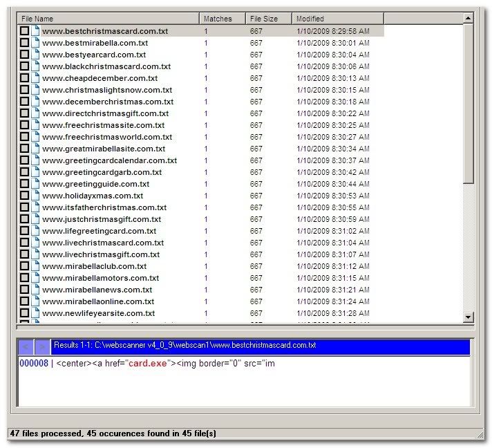Select the www.freechristmasworld.com.txt entry

(107, 137)
